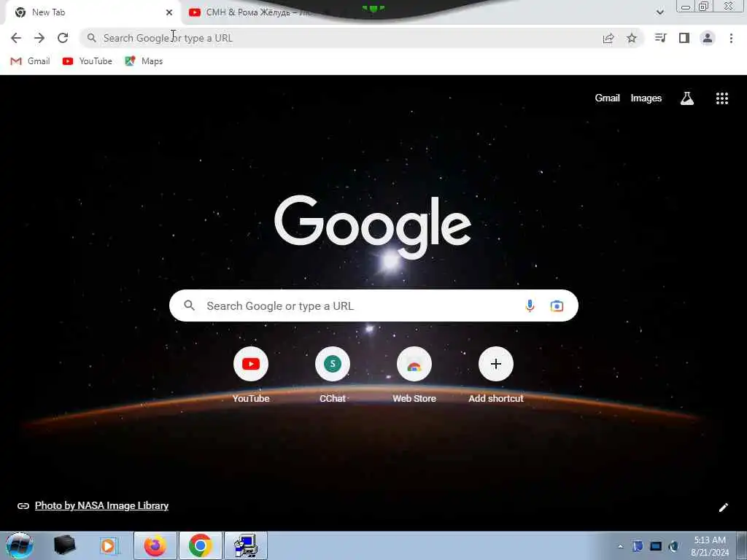Open the black box taskbar app
The image size is (747, 560).
coord(65,545)
